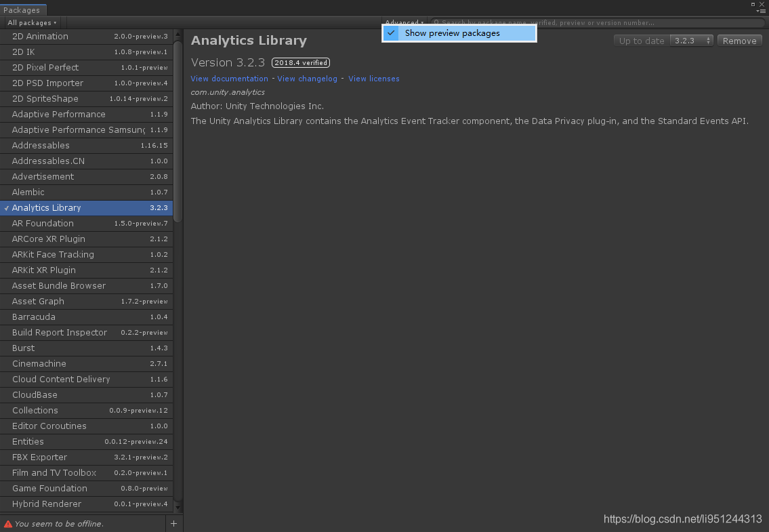
Task: Select the Adaptive Performance 1.1.9 package
Action: pos(86,115)
